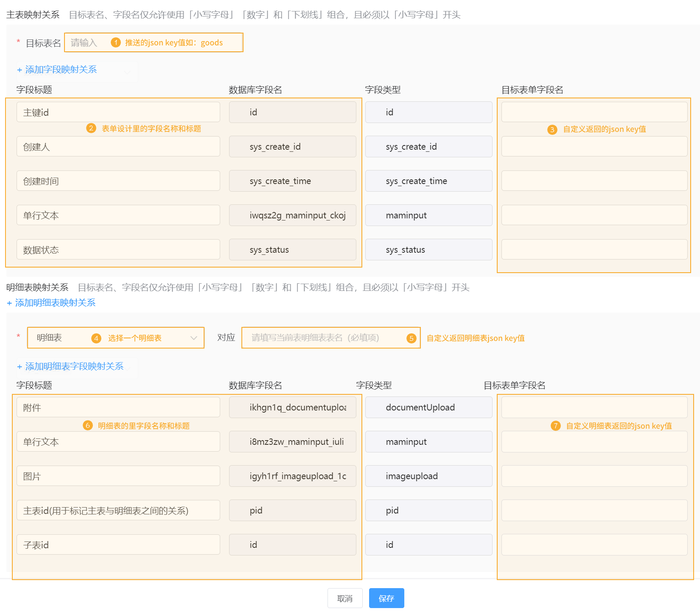Click the step 7 detail json key badge
700x614 pixels.
click(x=555, y=426)
